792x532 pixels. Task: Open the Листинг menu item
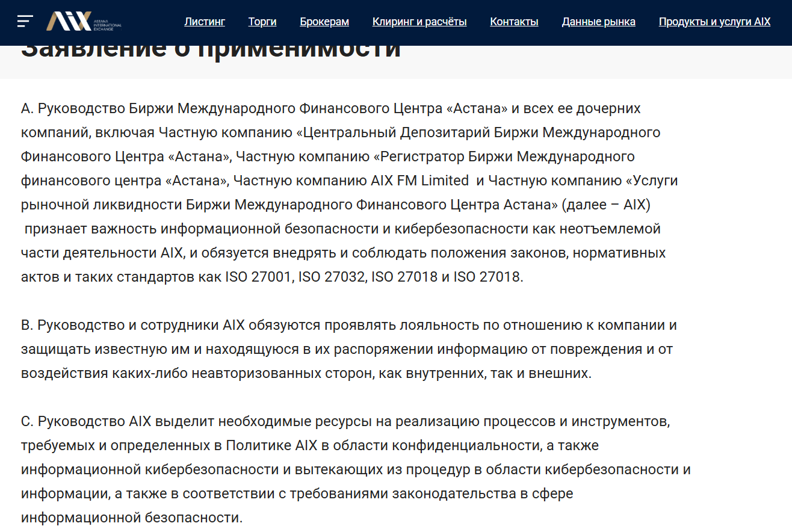click(x=205, y=22)
